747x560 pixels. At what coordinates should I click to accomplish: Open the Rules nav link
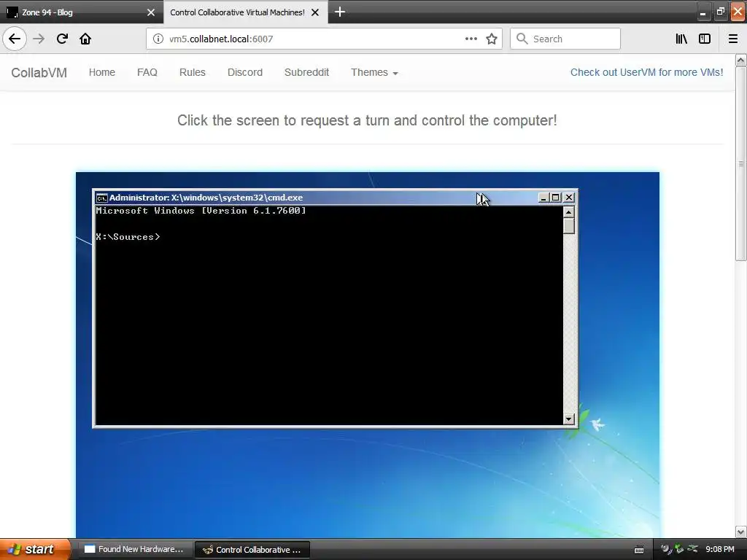193,72
